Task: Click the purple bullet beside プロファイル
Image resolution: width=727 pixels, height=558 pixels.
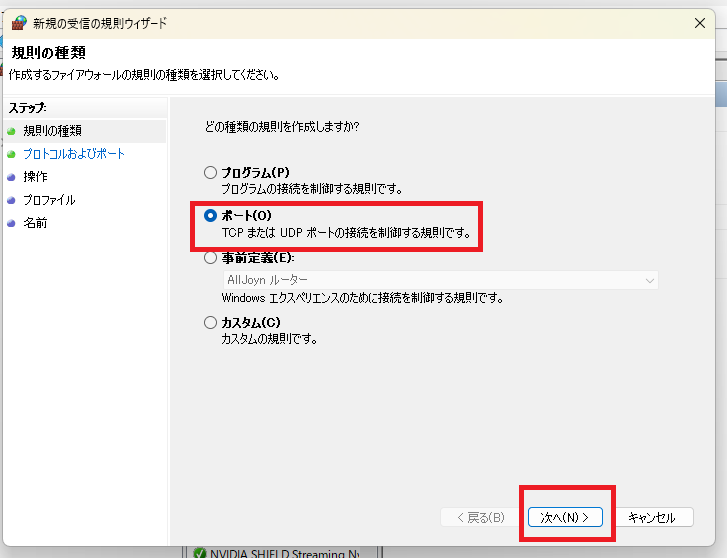Action: pyautogui.click(x=12, y=200)
